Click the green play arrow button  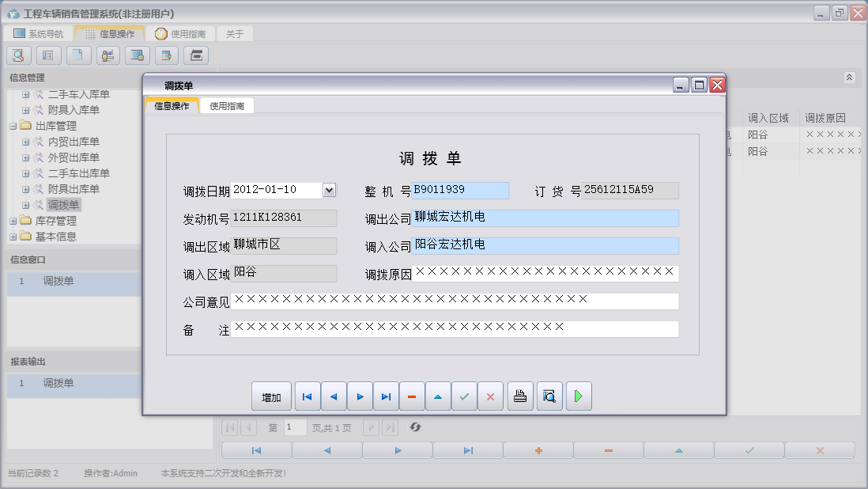[579, 396]
